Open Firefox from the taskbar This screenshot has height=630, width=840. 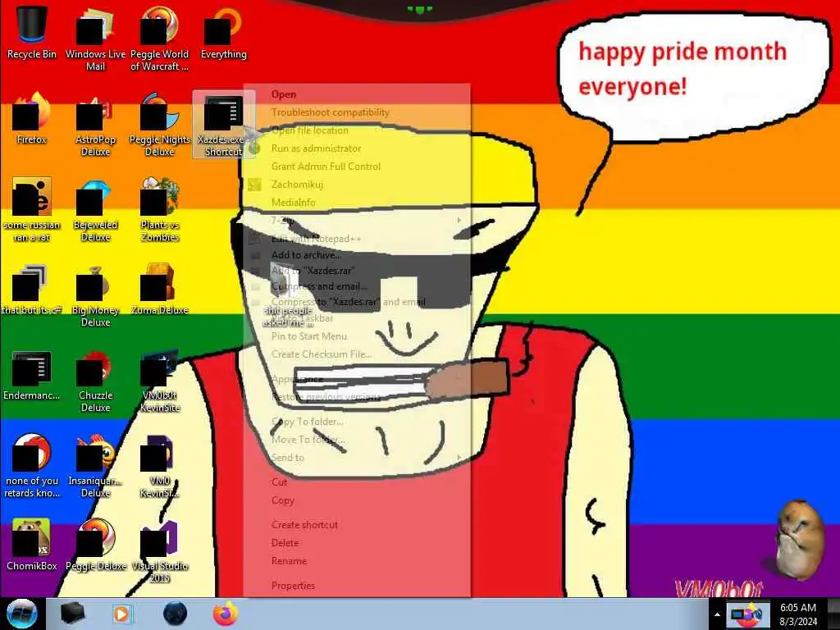coord(225,614)
